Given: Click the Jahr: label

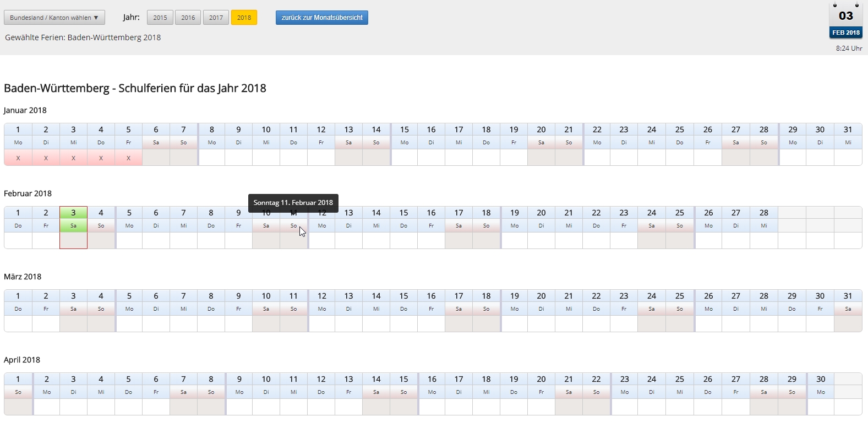Looking at the screenshot, I should [x=132, y=18].
